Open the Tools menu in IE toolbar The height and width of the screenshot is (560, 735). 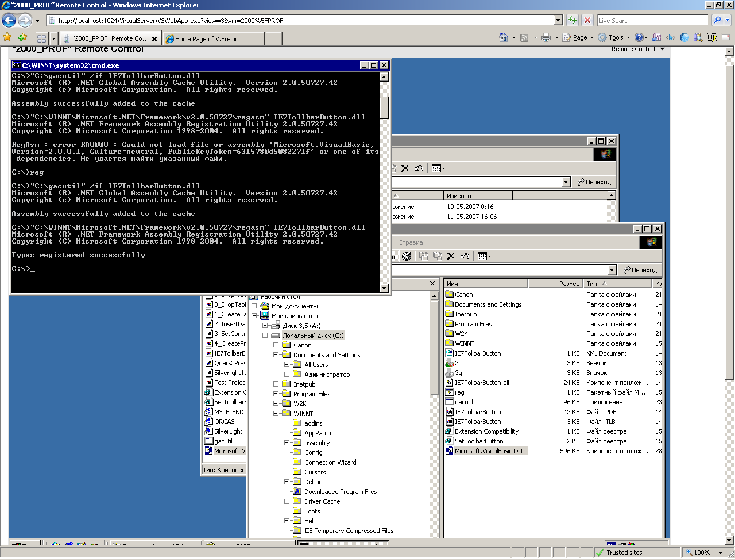click(x=614, y=37)
